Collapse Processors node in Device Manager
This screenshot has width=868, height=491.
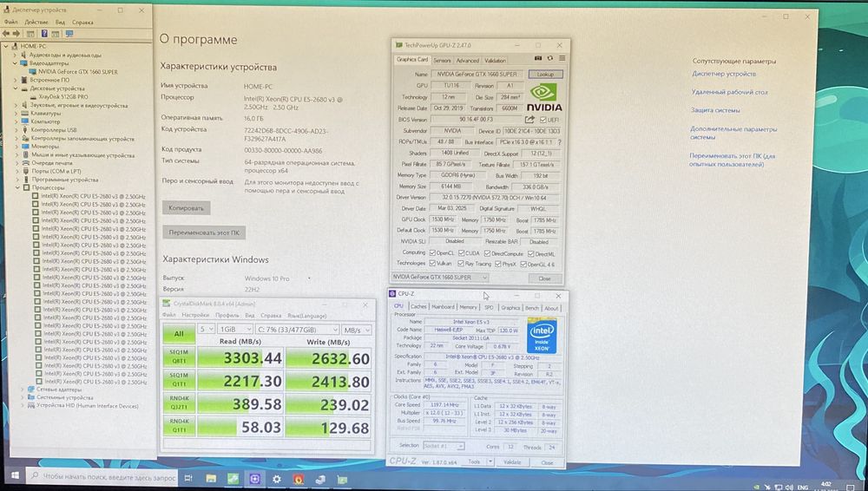pos(17,187)
